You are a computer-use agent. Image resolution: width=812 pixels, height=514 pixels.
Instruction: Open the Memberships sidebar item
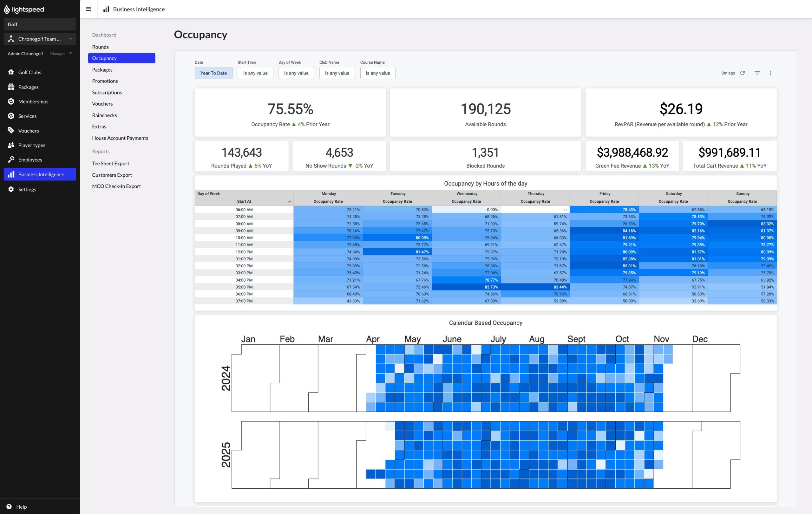tap(33, 101)
